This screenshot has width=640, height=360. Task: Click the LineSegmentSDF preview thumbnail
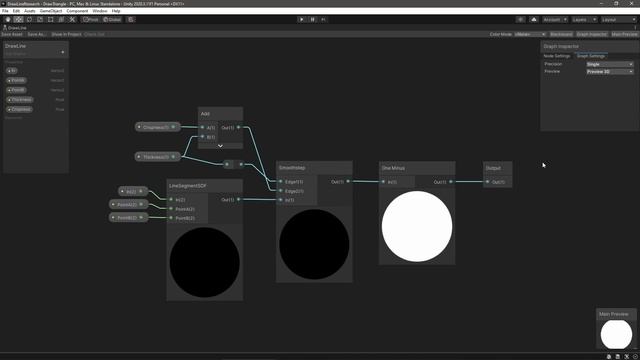pyautogui.click(x=204, y=262)
